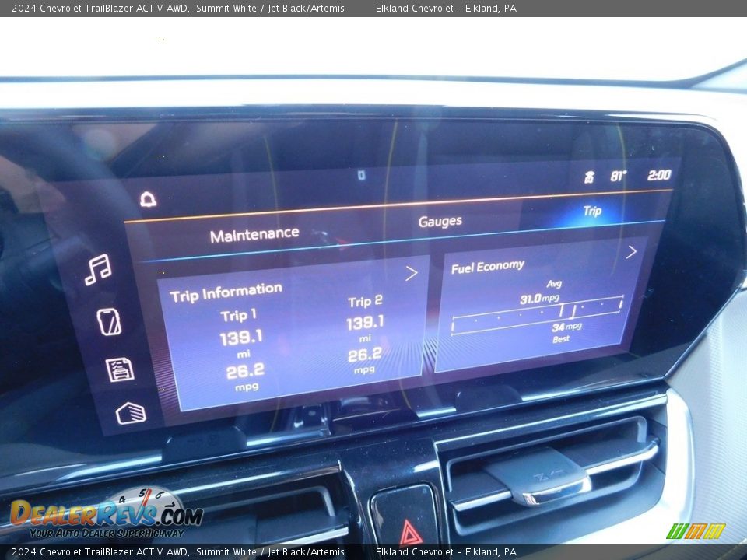Tap the 2:00 clock display
This screenshot has width=747, height=560.
pos(659,175)
